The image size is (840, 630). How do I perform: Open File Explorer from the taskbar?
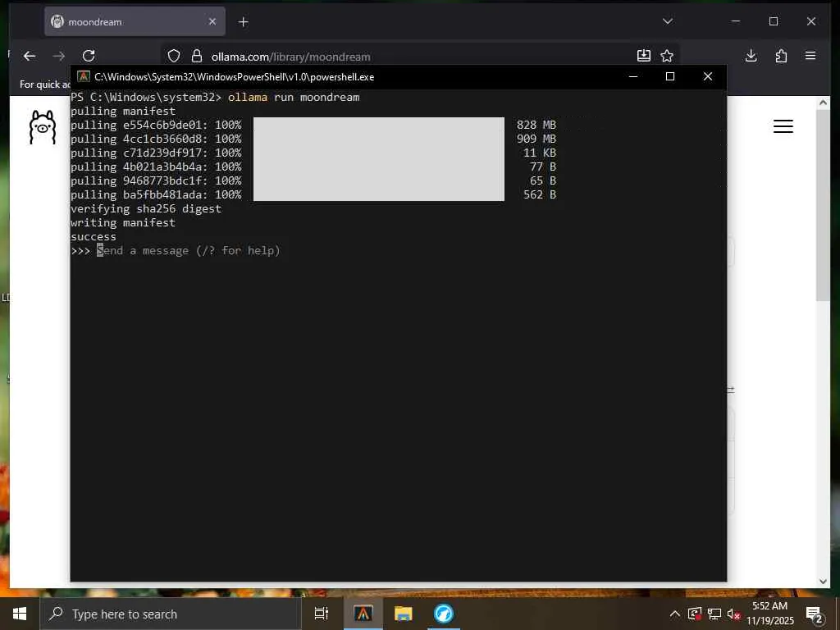(x=403, y=614)
